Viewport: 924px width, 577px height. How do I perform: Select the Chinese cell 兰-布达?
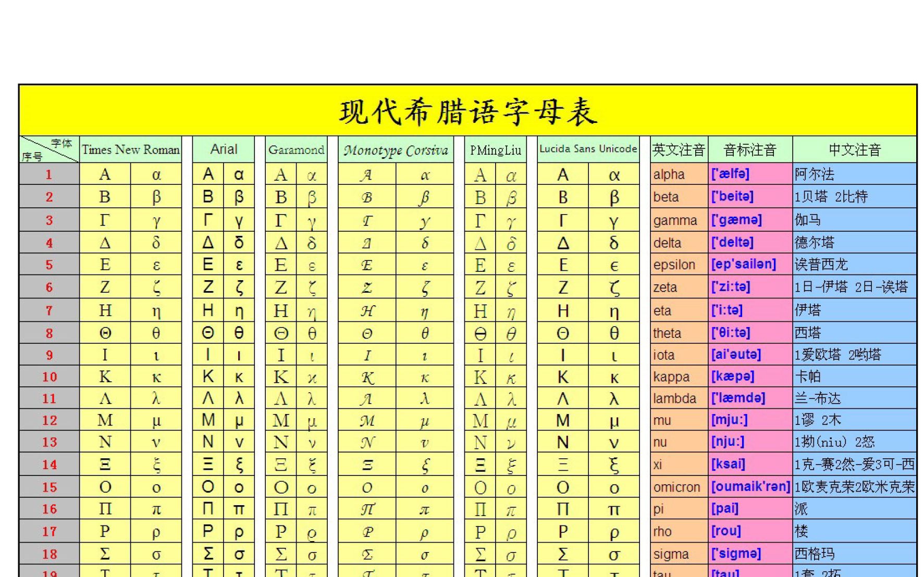tap(855, 398)
